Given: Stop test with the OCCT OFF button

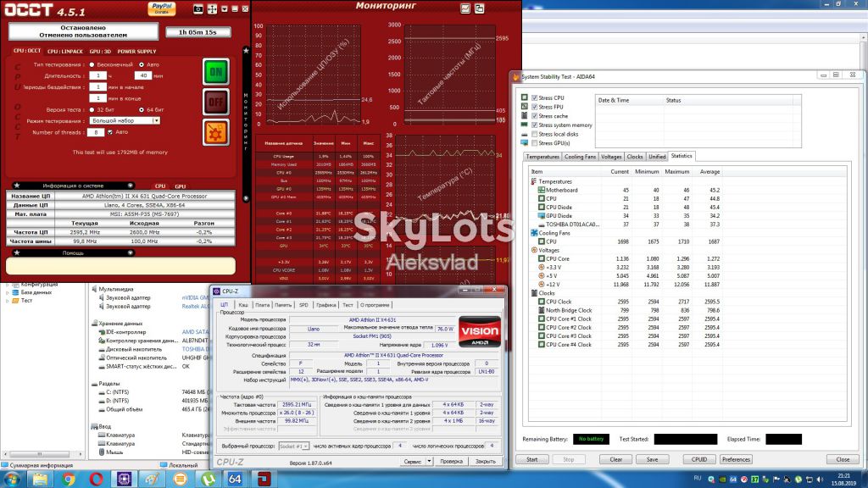Looking at the screenshot, I should pyautogui.click(x=216, y=102).
